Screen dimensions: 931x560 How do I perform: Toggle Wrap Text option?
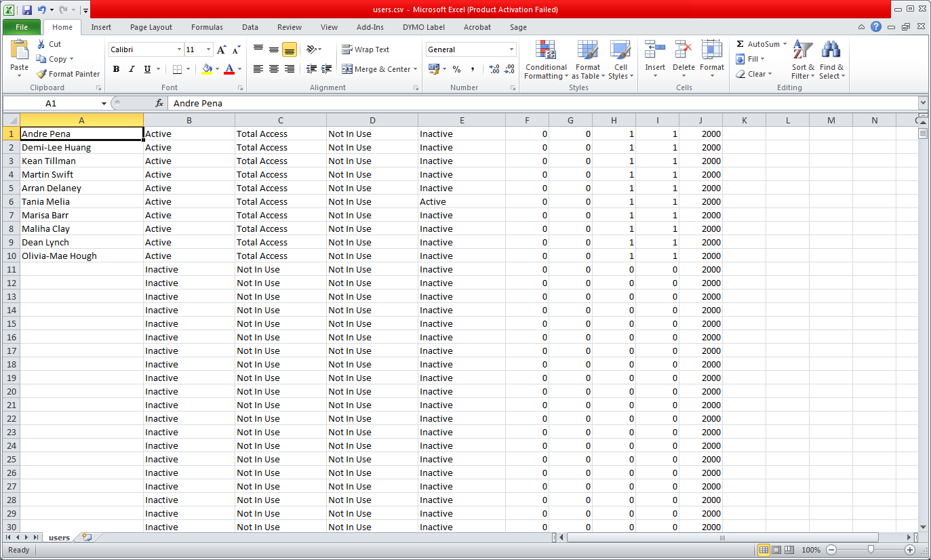(365, 49)
